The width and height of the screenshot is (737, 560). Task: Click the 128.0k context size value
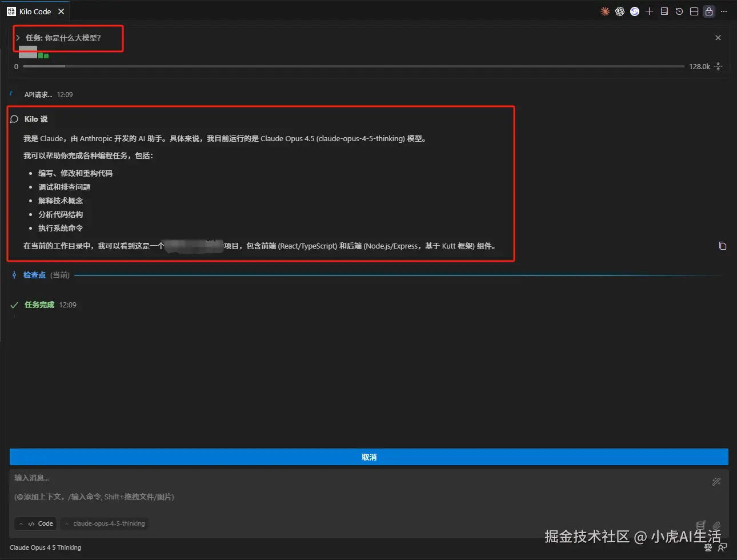tap(699, 66)
